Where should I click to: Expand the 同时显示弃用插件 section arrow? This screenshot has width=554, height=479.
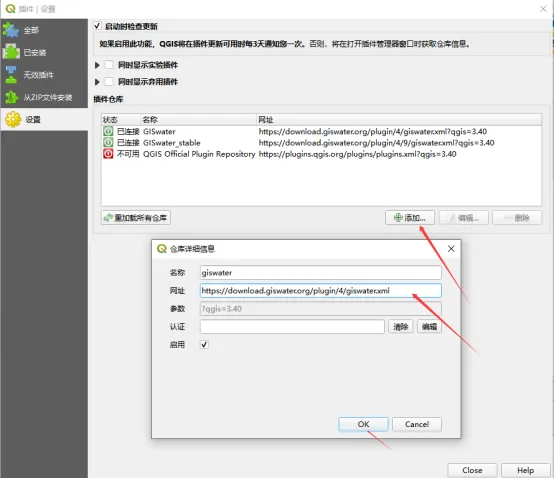(97, 82)
